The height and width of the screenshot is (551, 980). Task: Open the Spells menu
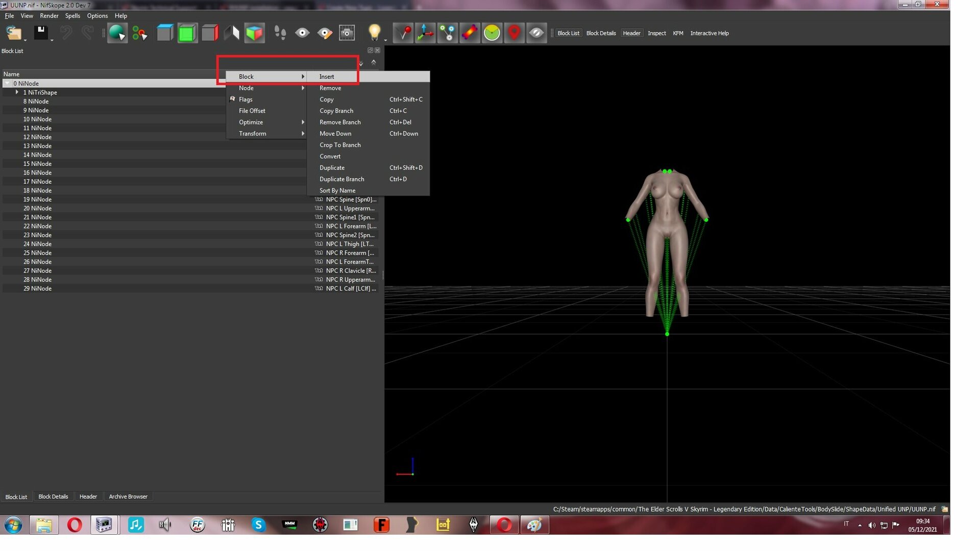72,16
